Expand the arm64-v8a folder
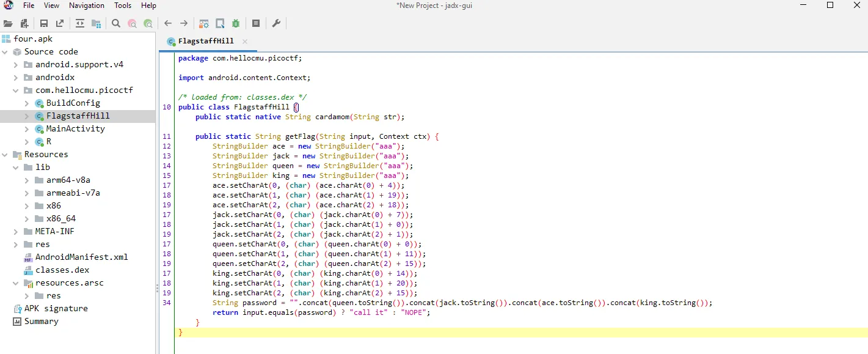This screenshot has width=868, height=354. pos(27,180)
